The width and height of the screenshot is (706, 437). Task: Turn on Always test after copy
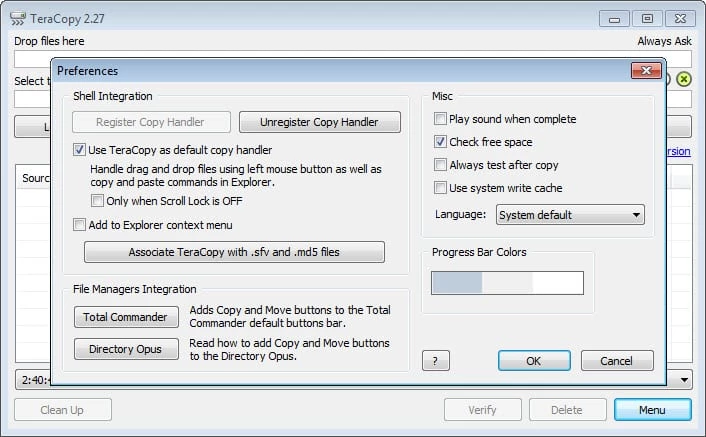[441, 165]
